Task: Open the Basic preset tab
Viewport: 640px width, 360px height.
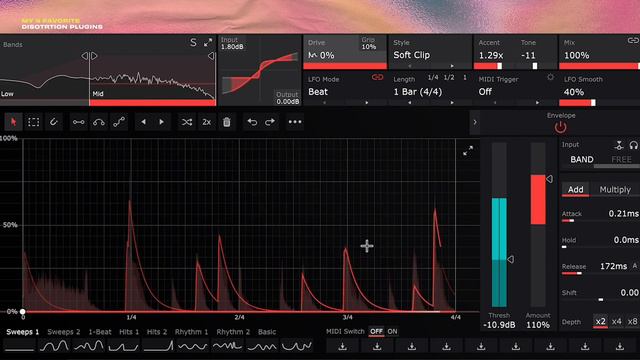Action: pyautogui.click(x=267, y=332)
